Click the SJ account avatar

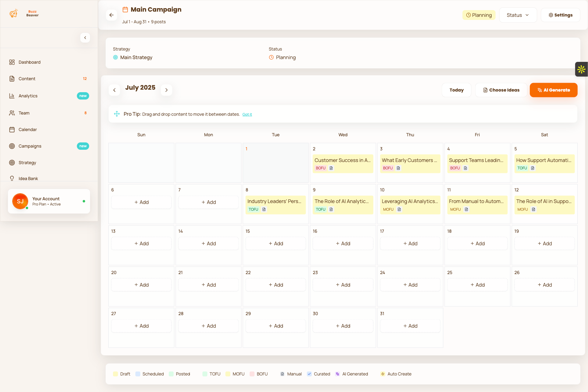click(x=20, y=201)
